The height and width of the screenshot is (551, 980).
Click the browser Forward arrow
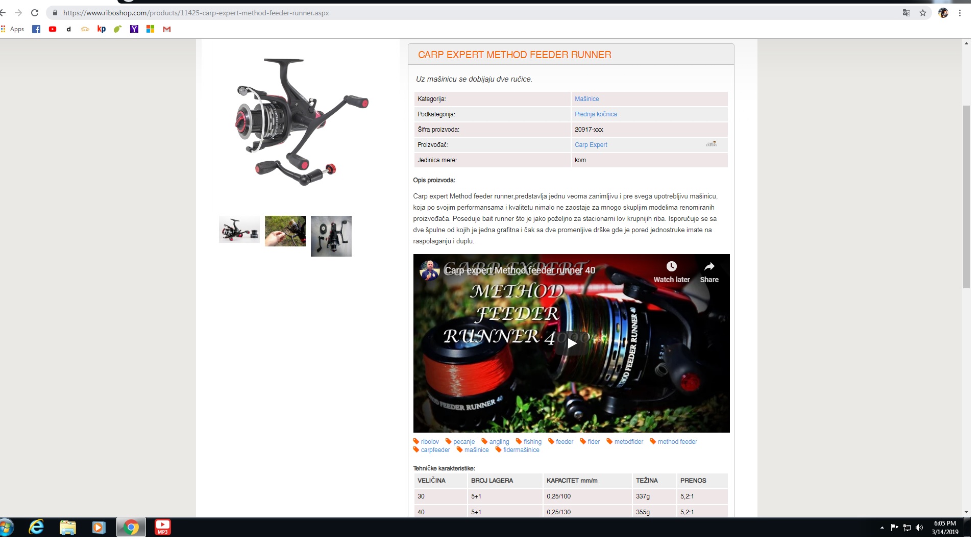pyautogui.click(x=18, y=13)
